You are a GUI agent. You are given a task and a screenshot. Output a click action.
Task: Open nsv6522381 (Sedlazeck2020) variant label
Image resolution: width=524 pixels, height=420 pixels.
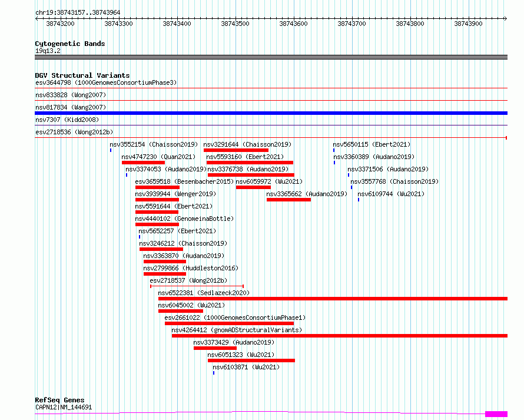(x=204, y=293)
